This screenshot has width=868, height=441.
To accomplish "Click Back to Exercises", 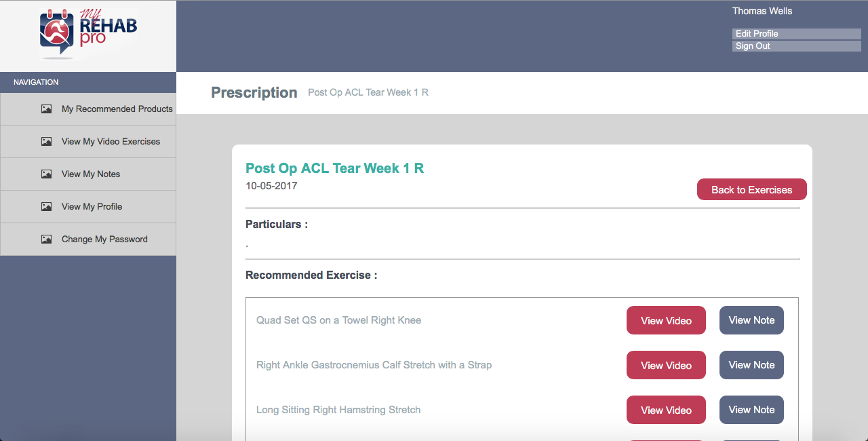I will coord(751,189).
